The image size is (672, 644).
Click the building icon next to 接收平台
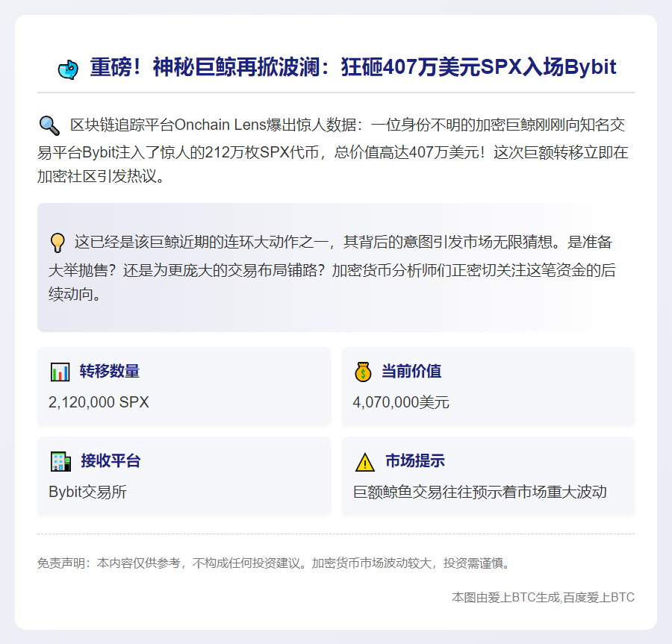point(60,461)
